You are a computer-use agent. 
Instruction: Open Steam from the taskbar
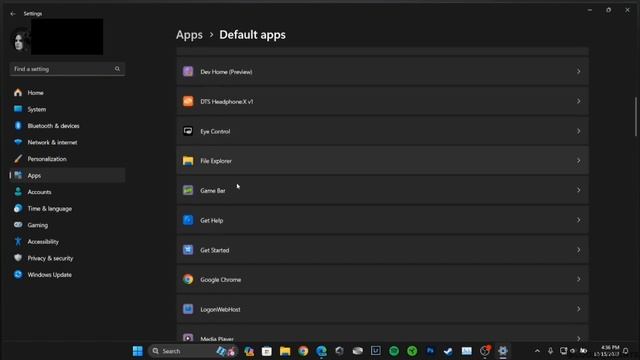coord(448,351)
